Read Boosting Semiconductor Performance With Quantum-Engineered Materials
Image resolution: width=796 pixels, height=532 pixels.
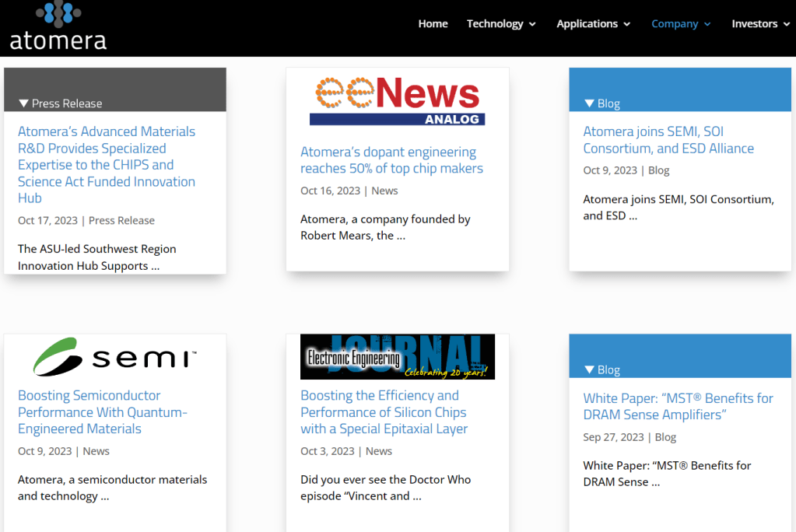click(x=103, y=412)
